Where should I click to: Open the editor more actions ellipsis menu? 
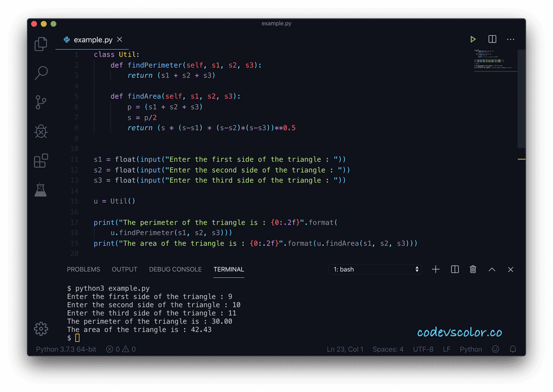click(510, 39)
